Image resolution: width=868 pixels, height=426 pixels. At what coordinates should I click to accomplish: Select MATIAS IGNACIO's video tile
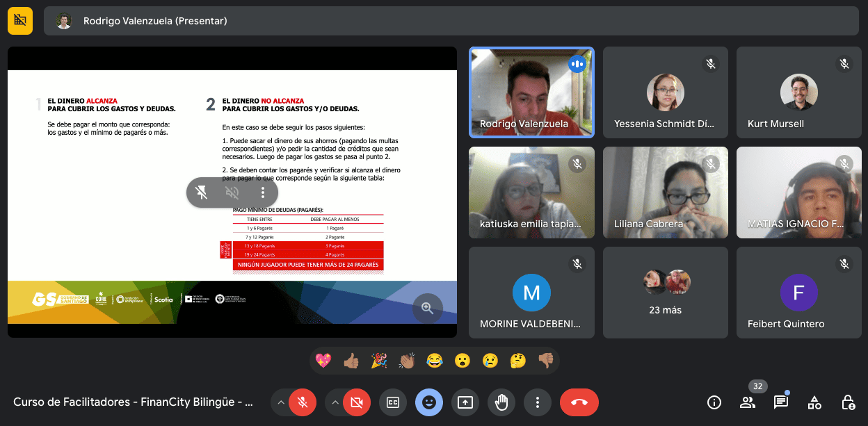click(799, 192)
